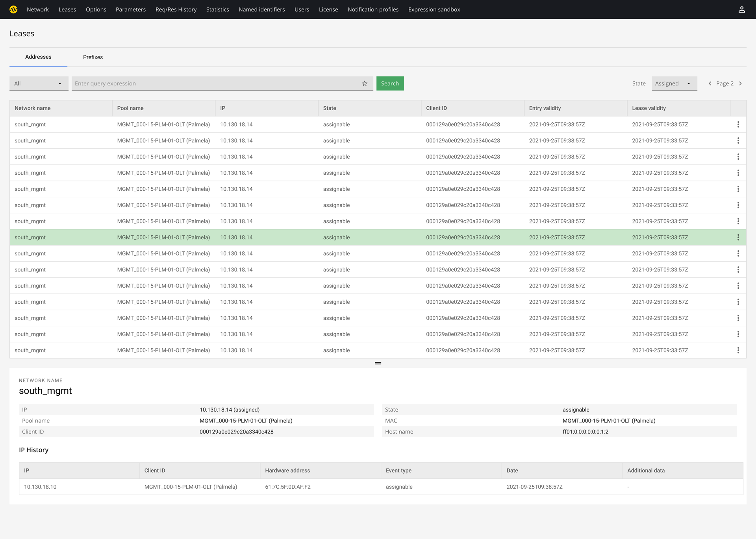The height and width of the screenshot is (539, 756).
Task: Click the green Search button
Action: point(390,83)
